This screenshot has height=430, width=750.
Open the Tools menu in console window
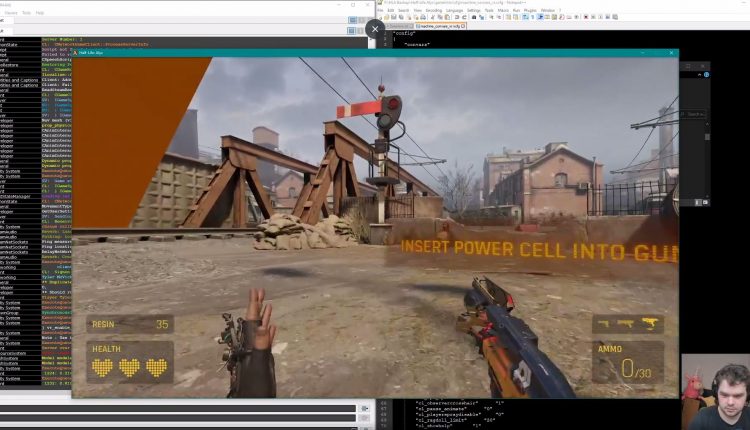26,13
